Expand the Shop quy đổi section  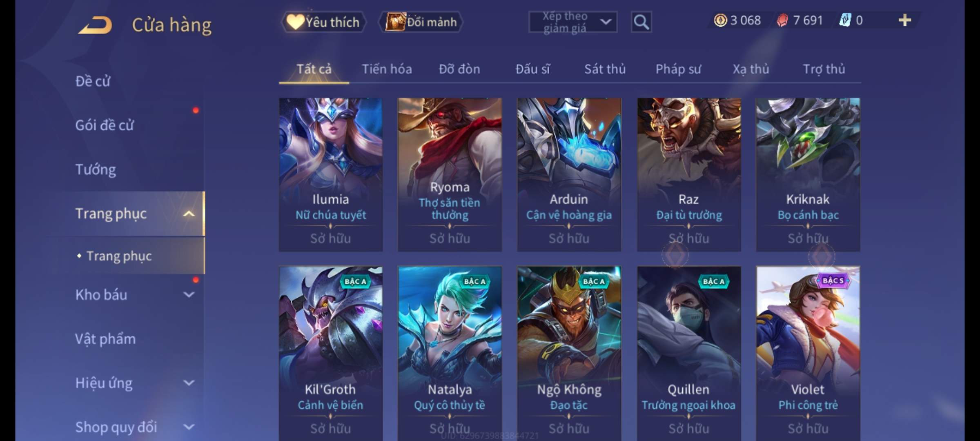click(x=189, y=427)
